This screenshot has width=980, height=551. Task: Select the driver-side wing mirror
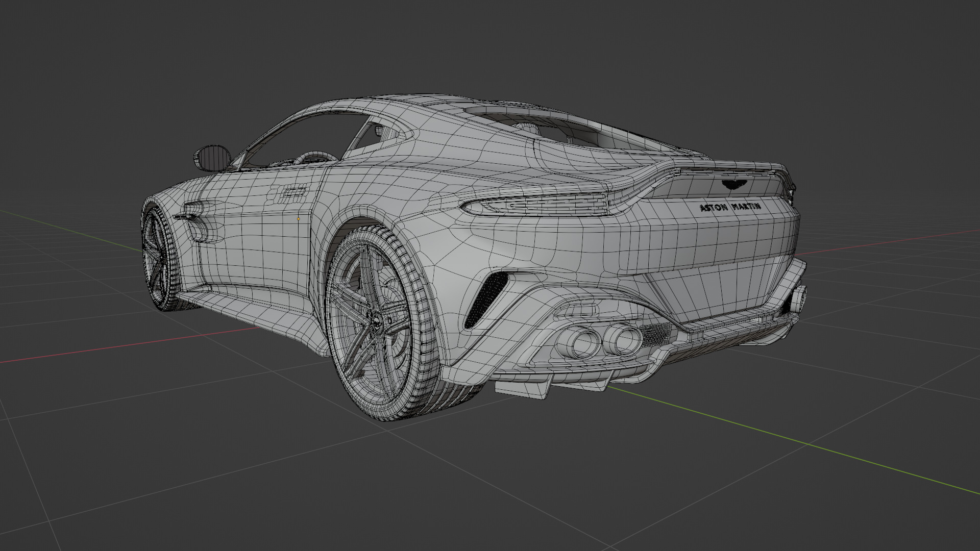click(x=213, y=158)
